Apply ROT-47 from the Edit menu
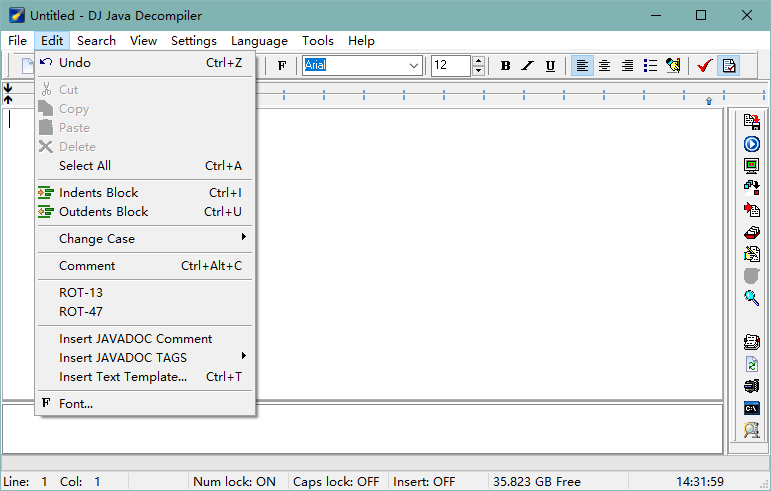Viewport: 771px width, 491px height. tap(145, 312)
